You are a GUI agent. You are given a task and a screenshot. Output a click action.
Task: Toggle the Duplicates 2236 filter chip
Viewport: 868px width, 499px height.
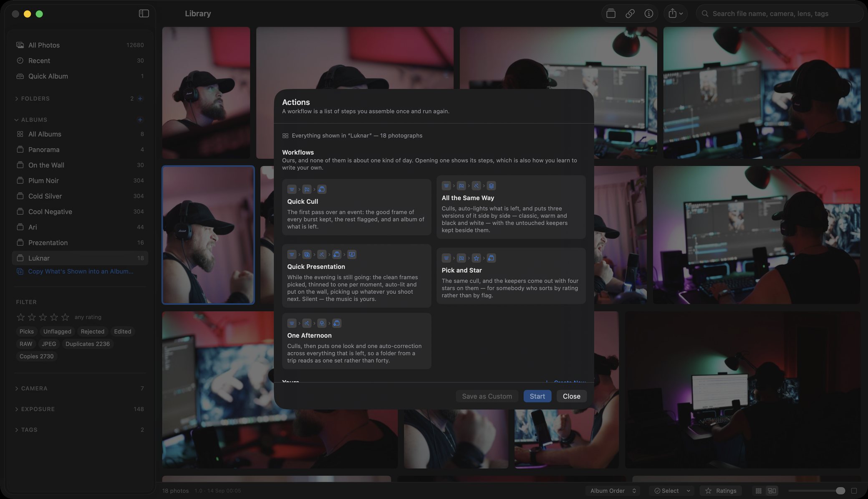point(88,344)
